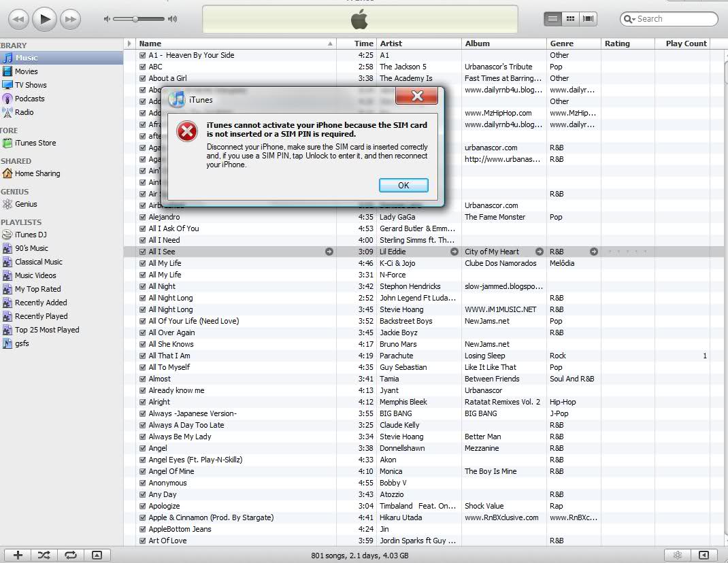Click OK in the iTunes error dialog
This screenshot has width=728, height=563.
tap(403, 185)
